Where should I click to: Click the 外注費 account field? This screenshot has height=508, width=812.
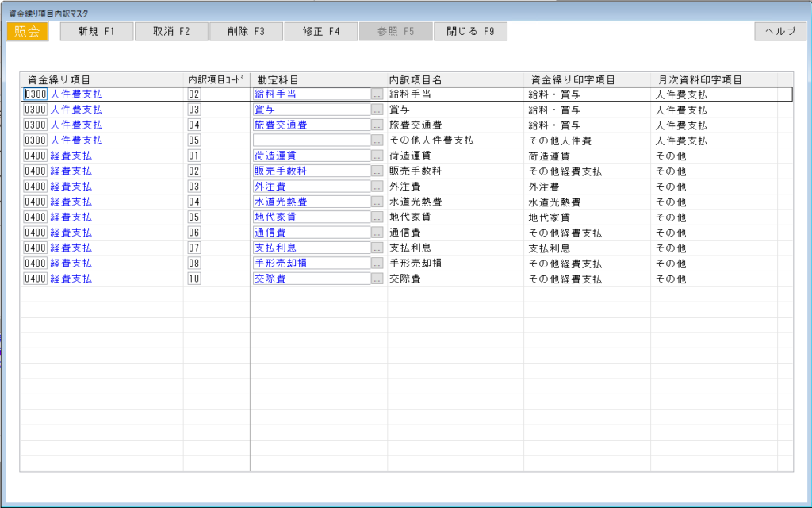[311, 187]
